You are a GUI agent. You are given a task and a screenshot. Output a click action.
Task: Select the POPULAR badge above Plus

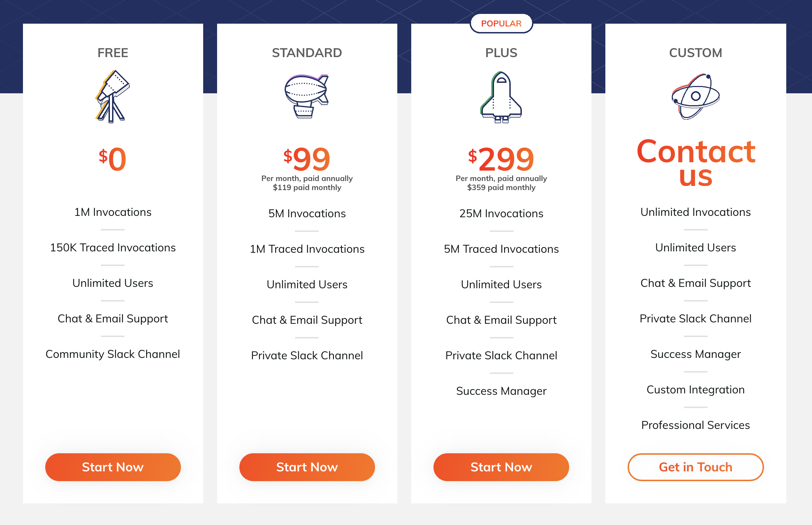(x=501, y=23)
